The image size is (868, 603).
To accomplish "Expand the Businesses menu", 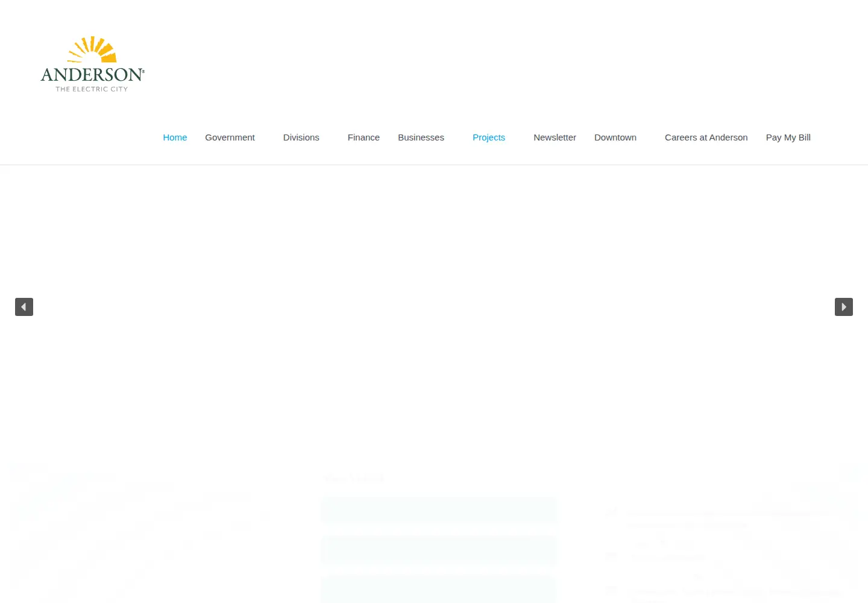I will coord(421,137).
